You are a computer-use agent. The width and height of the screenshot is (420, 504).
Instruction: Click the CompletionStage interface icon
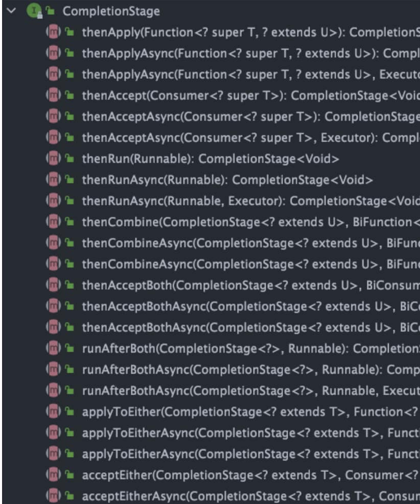pos(33,11)
